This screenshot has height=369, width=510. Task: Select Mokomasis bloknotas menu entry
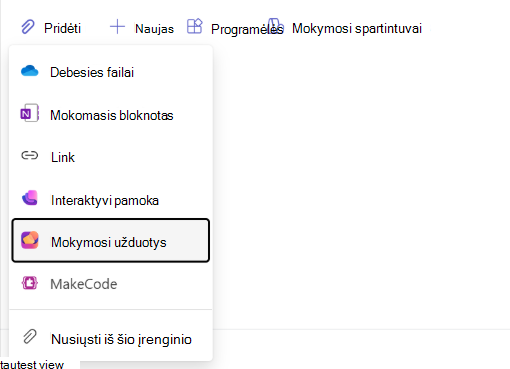pyautogui.click(x=111, y=115)
